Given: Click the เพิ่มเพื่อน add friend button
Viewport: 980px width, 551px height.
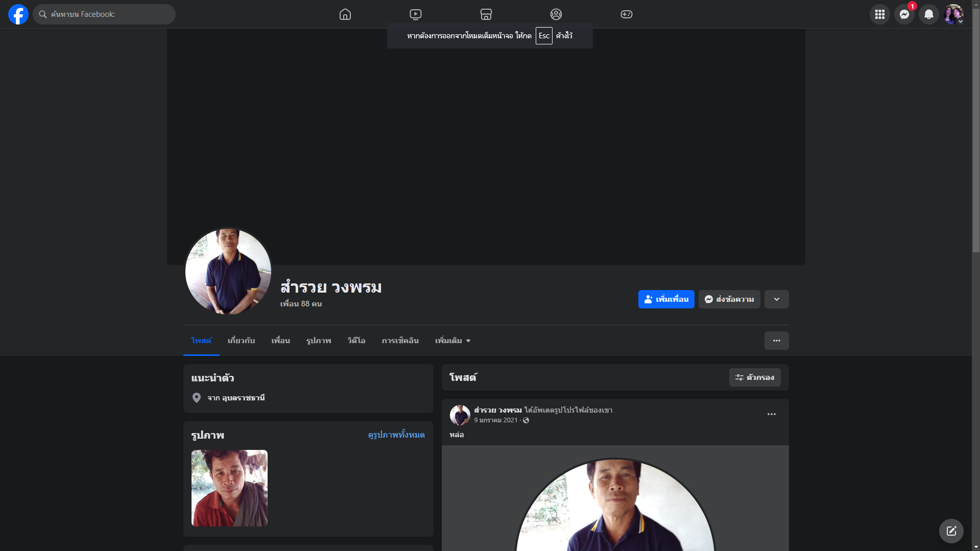Looking at the screenshot, I should pyautogui.click(x=666, y=299).
